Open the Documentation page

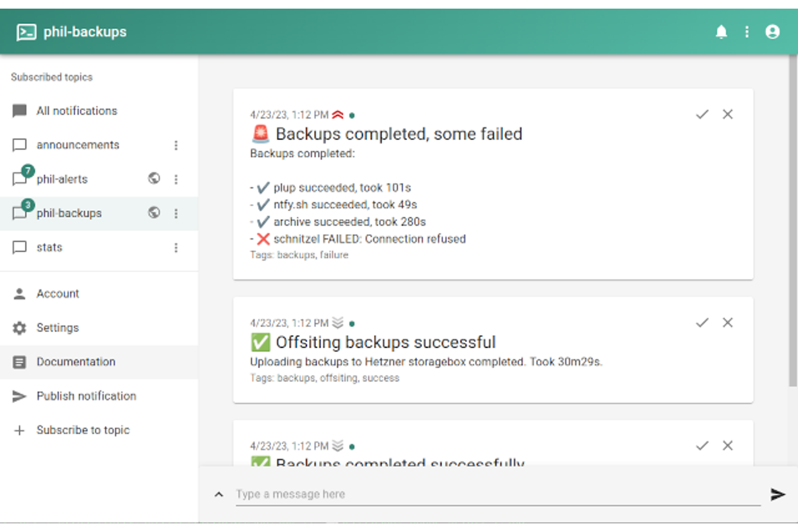tap(75, 362)
